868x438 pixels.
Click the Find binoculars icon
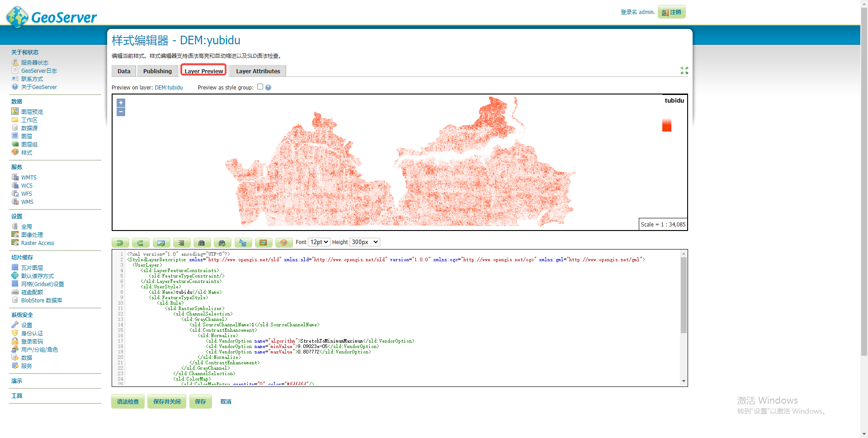[x=202, y=243]
